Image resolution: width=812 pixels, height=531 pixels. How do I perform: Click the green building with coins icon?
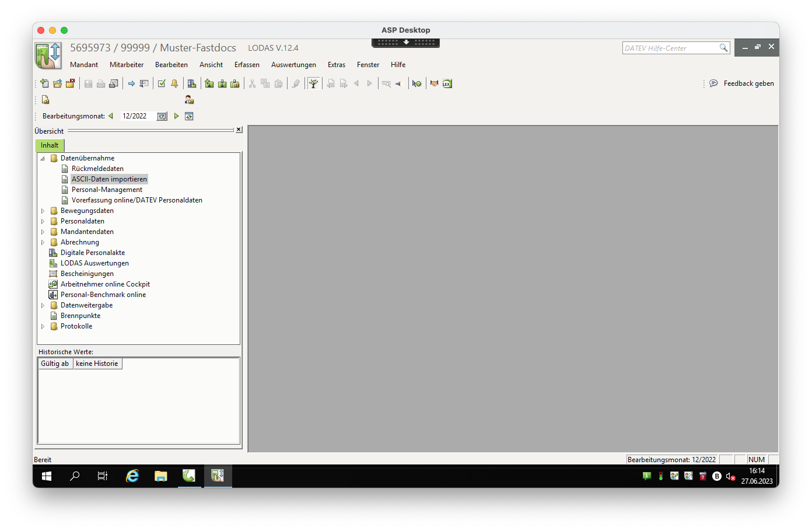[x=235, y=83]
